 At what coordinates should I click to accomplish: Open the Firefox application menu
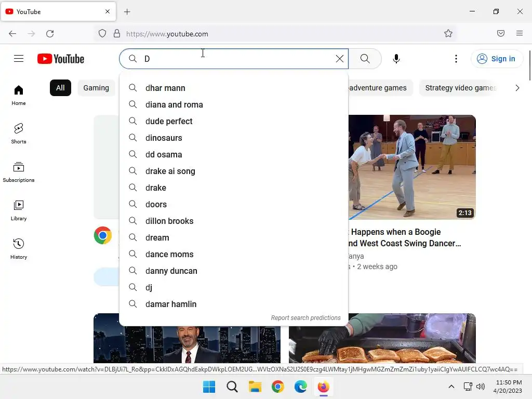click(x=520, y=33)
